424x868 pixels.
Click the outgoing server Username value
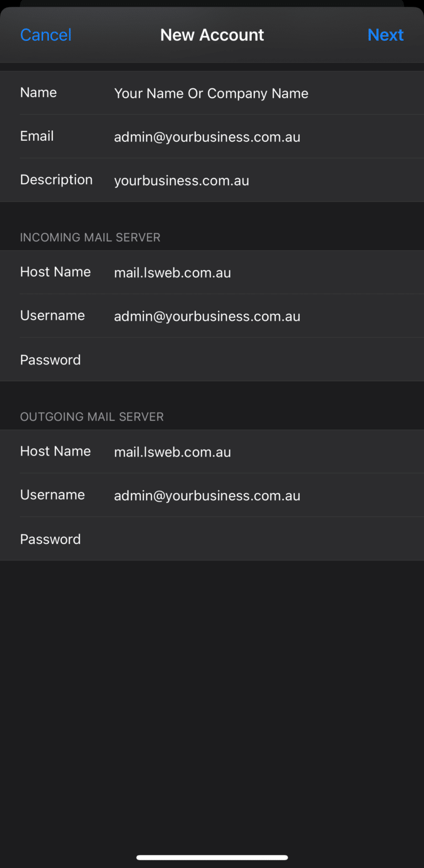[207, 496]
